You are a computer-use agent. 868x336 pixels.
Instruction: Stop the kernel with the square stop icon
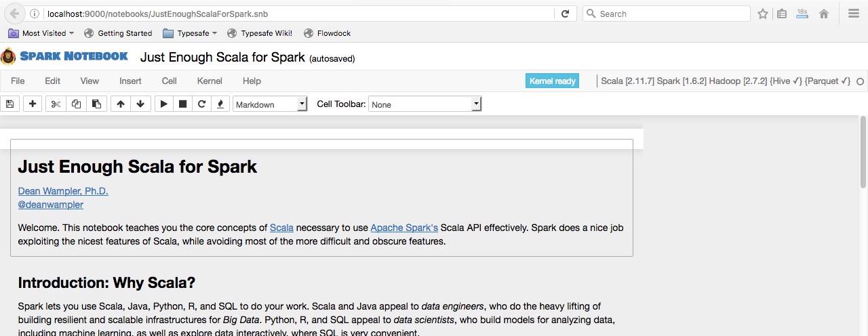pos(182,104)
